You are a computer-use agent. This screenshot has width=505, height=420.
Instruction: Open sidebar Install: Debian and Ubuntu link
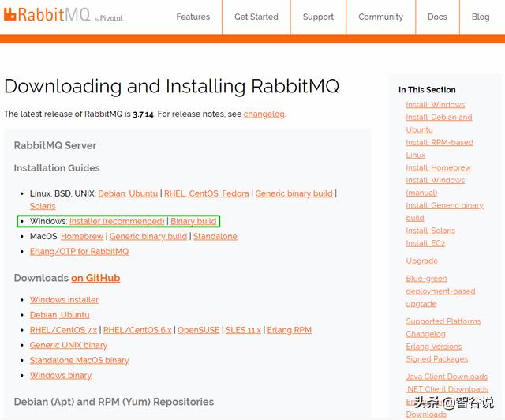tap(439, 123)
